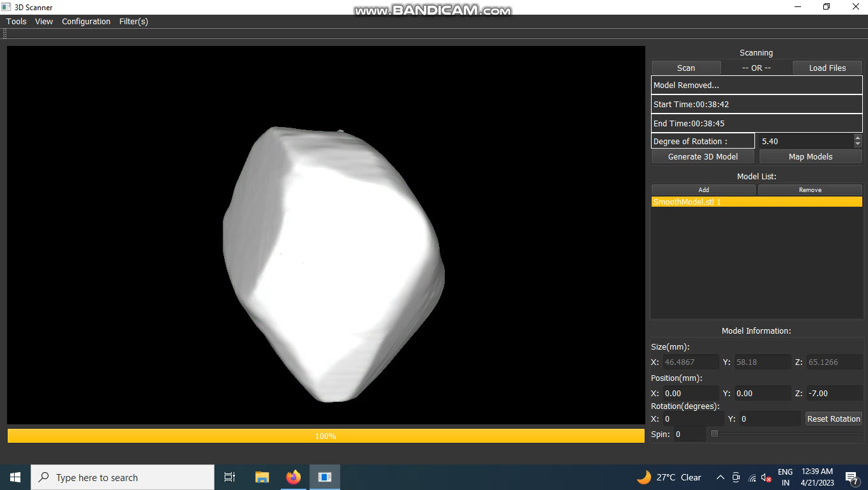The width and height of the screenshot is (868, 490).
Task: Open Task View from the taskbar
Action: (x=230, y=477)
